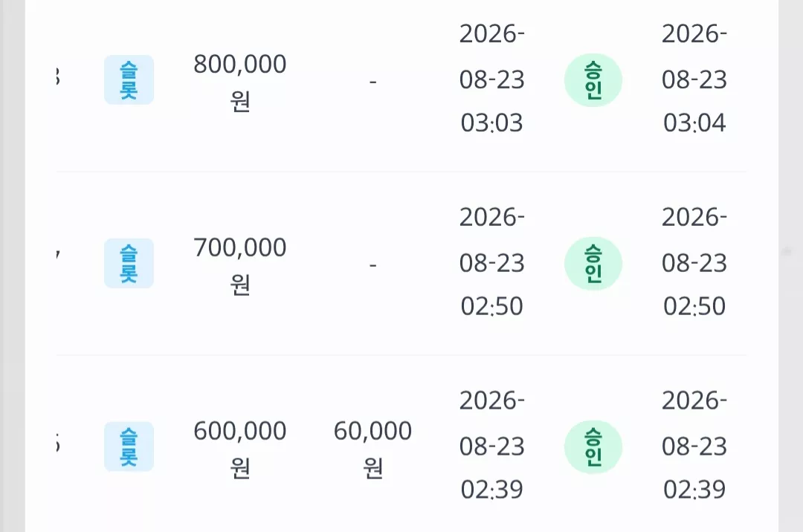Select the 700,000원 amount cell
The image size is (803, 532).
coord(239,265)
